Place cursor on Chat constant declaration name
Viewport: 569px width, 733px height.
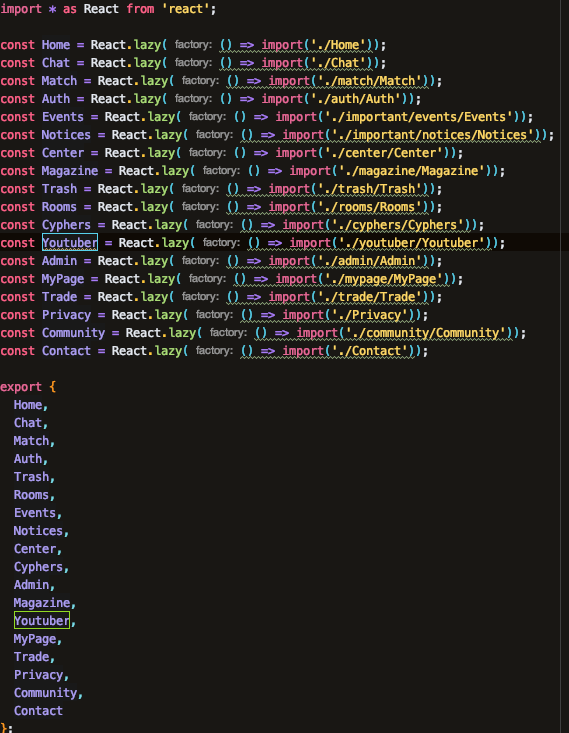56,63
